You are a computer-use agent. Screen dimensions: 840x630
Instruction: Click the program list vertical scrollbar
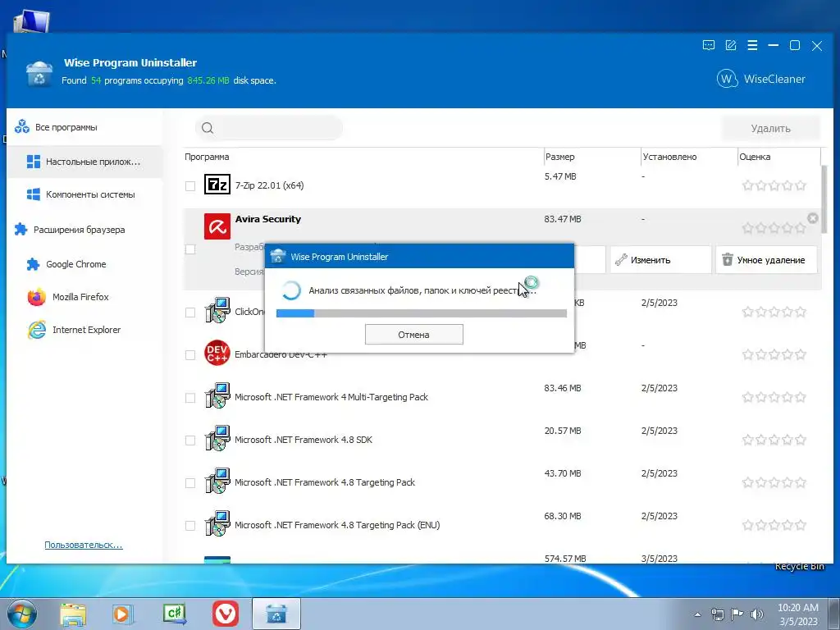click(x=824, y=199)
